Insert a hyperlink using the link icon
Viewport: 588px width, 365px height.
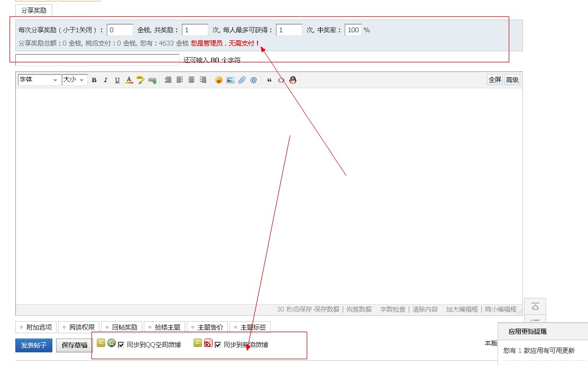152,80
